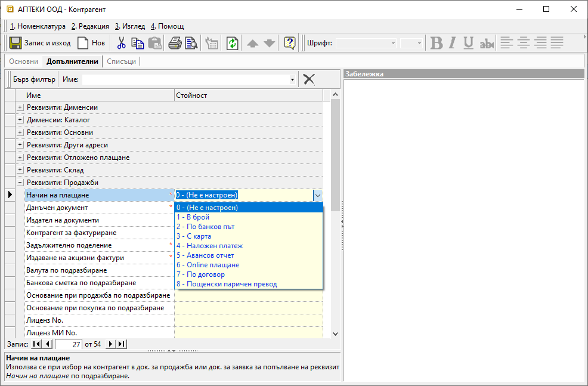Expand Реквизити: Склад group
The image size is (588, 386).
coord(20,170)
